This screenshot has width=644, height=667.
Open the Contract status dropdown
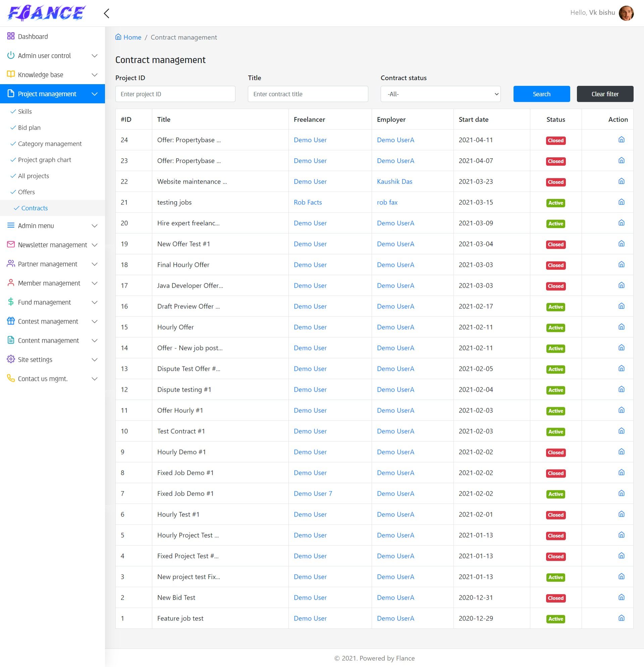[x=440, y=94]
